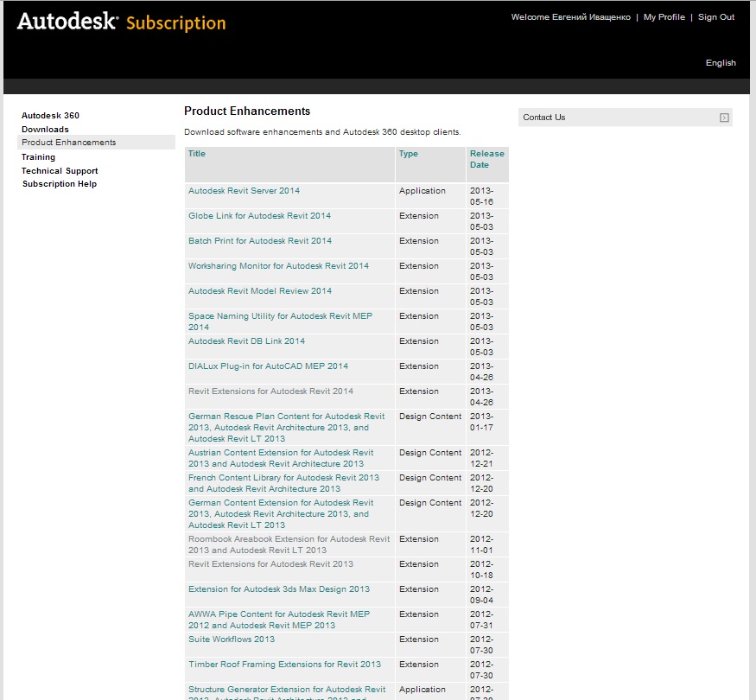Open Contact Us panel

pyautogui.click(x=626, y=118)
